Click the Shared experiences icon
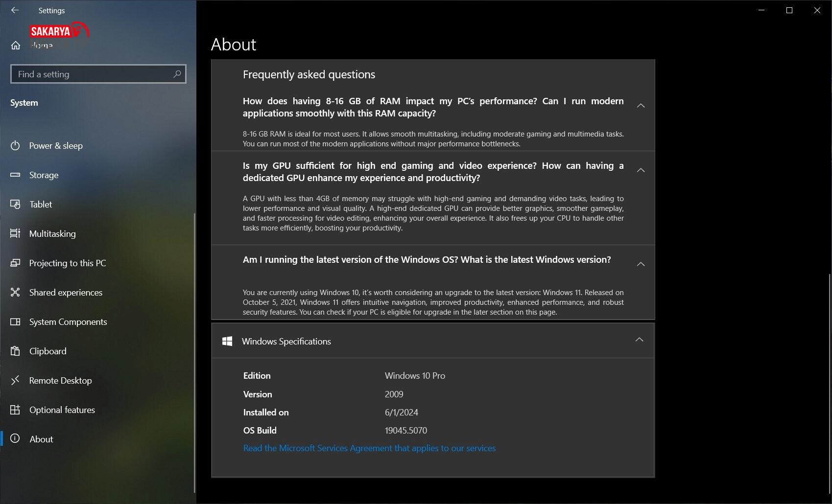The width and height of the screenshot is (832, 504). point(15,293)
